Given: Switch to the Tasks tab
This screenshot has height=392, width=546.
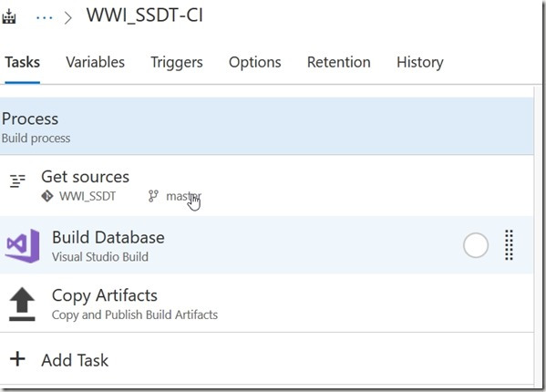Looking at the screenshot, I should tap(22, 62).
